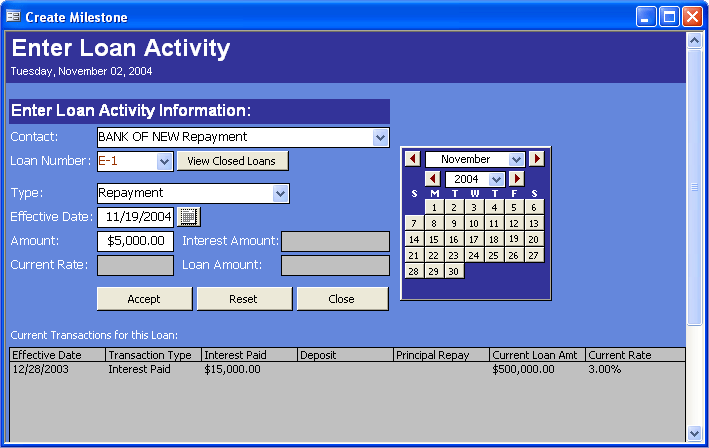Click the 3.00% rate cell

[x=605, y=369]
